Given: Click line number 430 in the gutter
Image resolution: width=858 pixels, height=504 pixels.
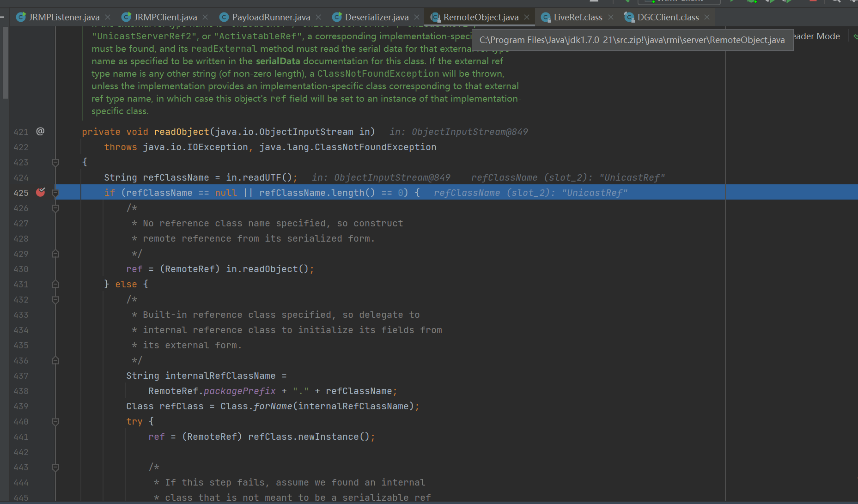Looking at the screenshot, I should 21,269.
